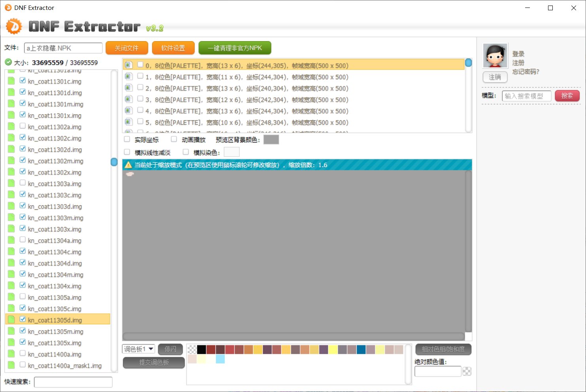Click the DNF Extractor orange logo
The image size is (586, 392).
(14, 27)
